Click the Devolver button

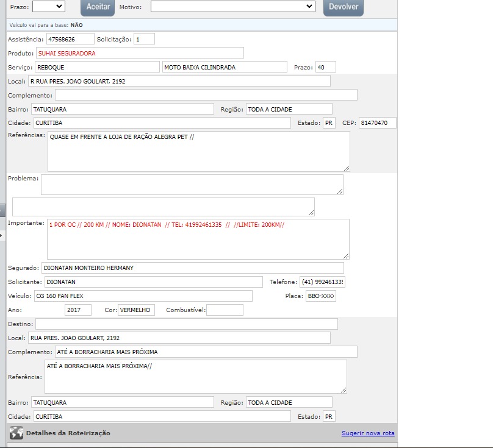(x=344, y=7)
